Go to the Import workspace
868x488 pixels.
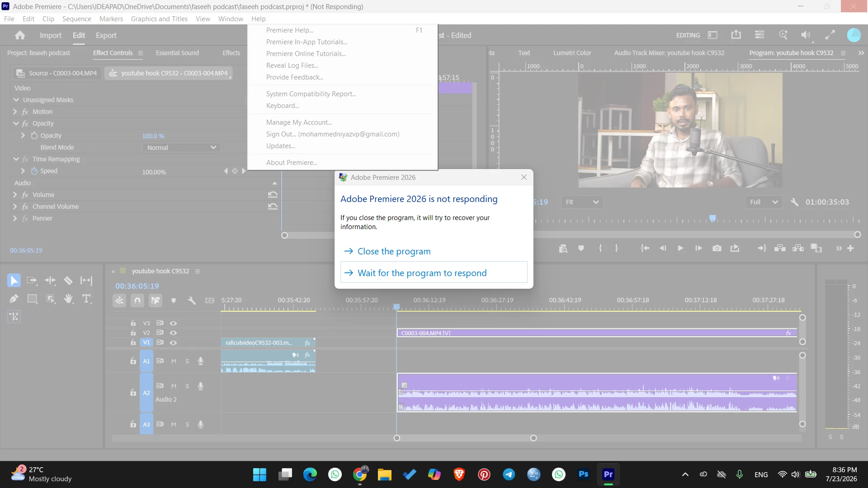(50, 35)
